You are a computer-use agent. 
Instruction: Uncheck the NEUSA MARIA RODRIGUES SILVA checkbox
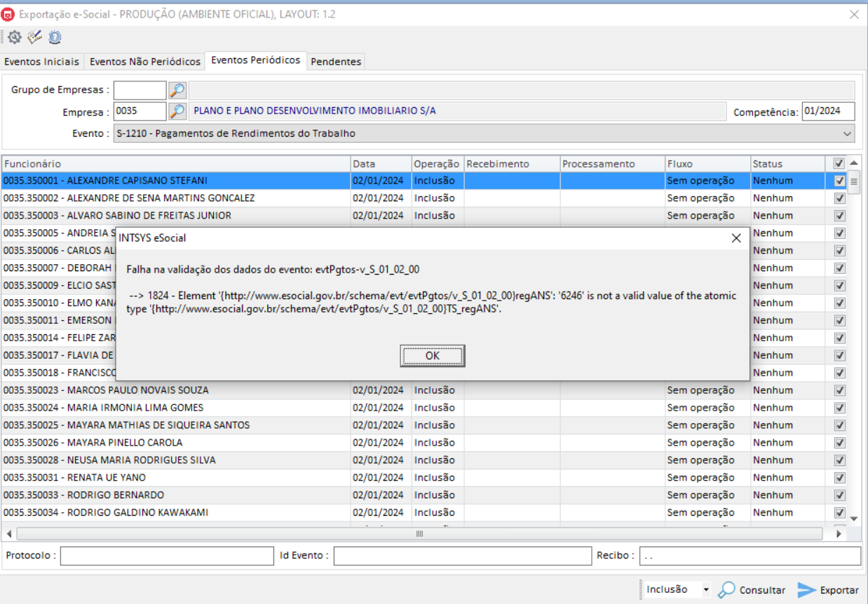840,460
